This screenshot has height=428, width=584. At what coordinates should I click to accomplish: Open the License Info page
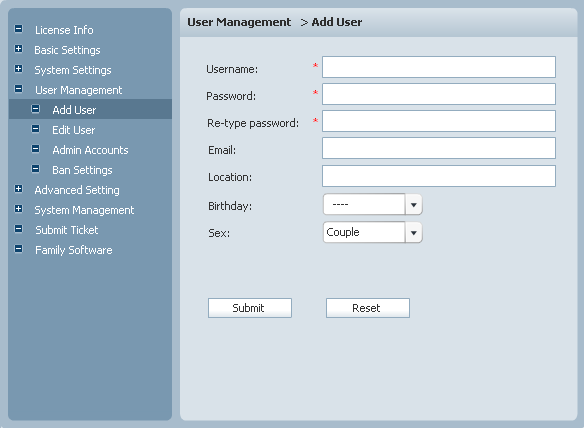(64, 30)
